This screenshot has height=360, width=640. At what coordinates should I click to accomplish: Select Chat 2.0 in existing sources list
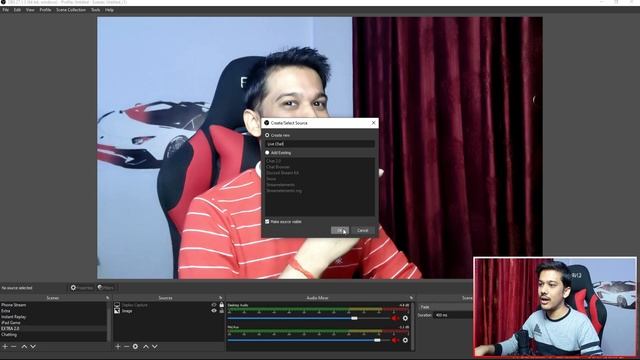pos(320,161)
